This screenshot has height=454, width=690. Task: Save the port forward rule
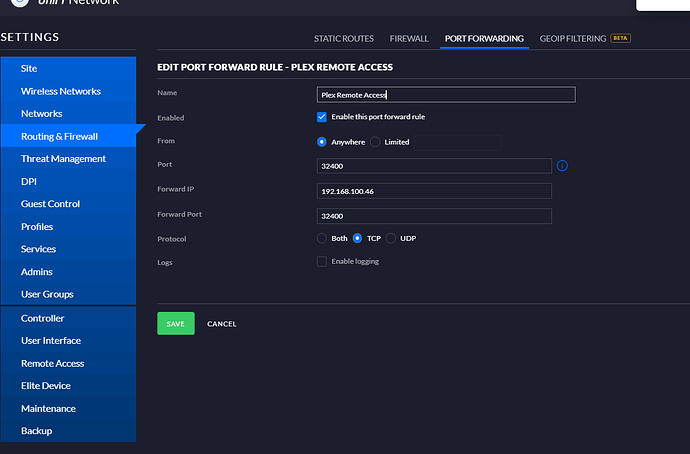(x=176, y=323)
